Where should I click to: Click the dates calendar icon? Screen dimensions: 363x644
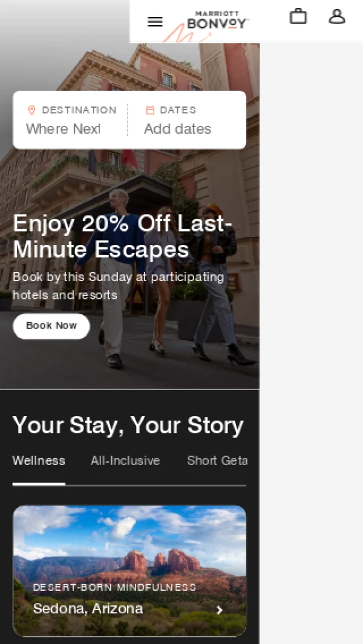pos(151,110)
